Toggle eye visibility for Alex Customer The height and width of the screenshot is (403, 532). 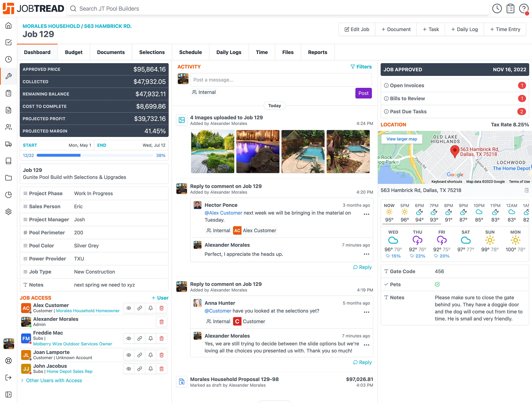point(129,308)
